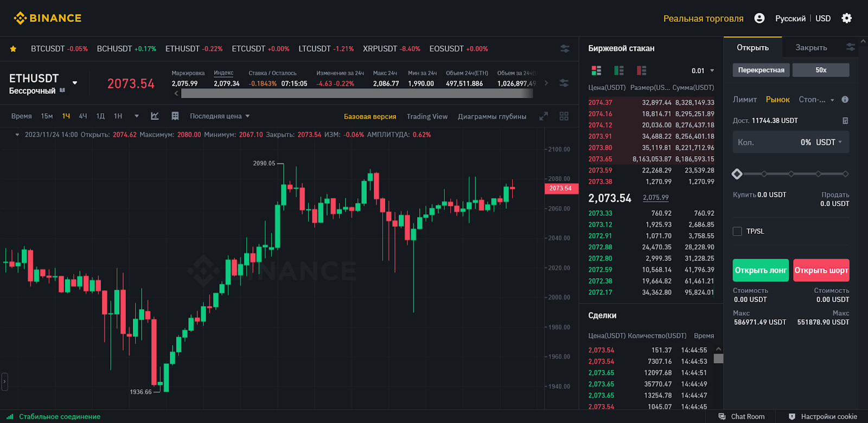
Task: Click the Open Short button
Action: [821, 270]
